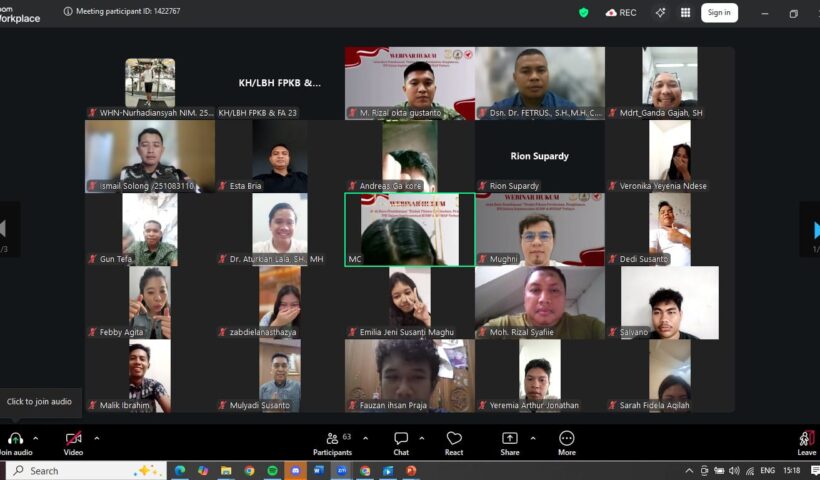The height and width of the screenshot is (480, 820).
Task: Click the Leave meeting icon
Action: 806,438
